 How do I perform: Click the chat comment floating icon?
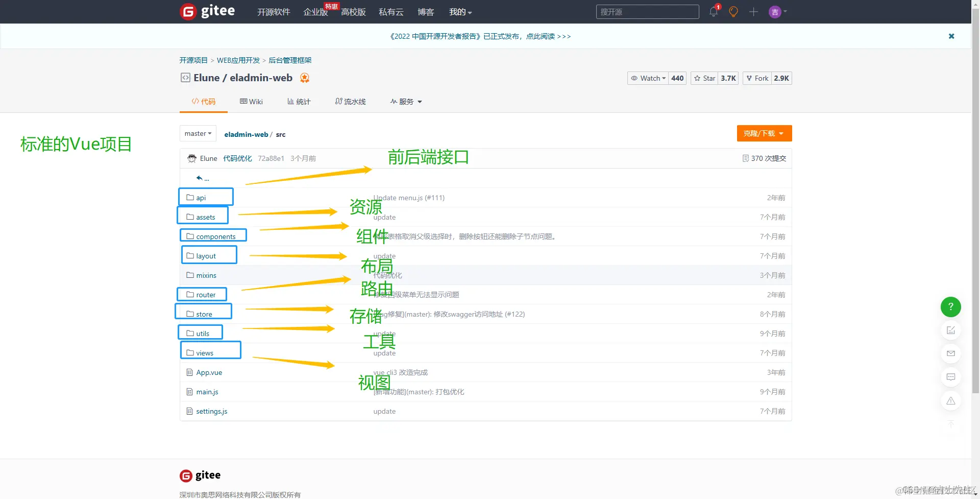pos(950,377)
